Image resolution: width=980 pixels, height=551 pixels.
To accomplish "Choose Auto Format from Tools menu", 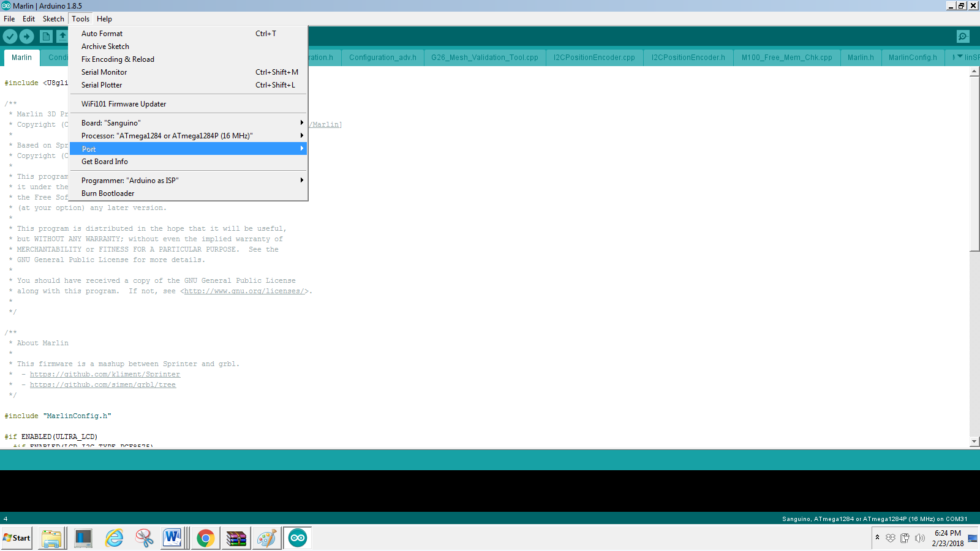I will point(189,34).
